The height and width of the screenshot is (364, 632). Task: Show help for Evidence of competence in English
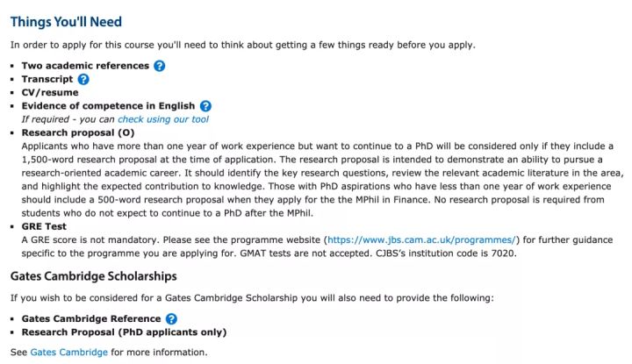tap(205, 106)
